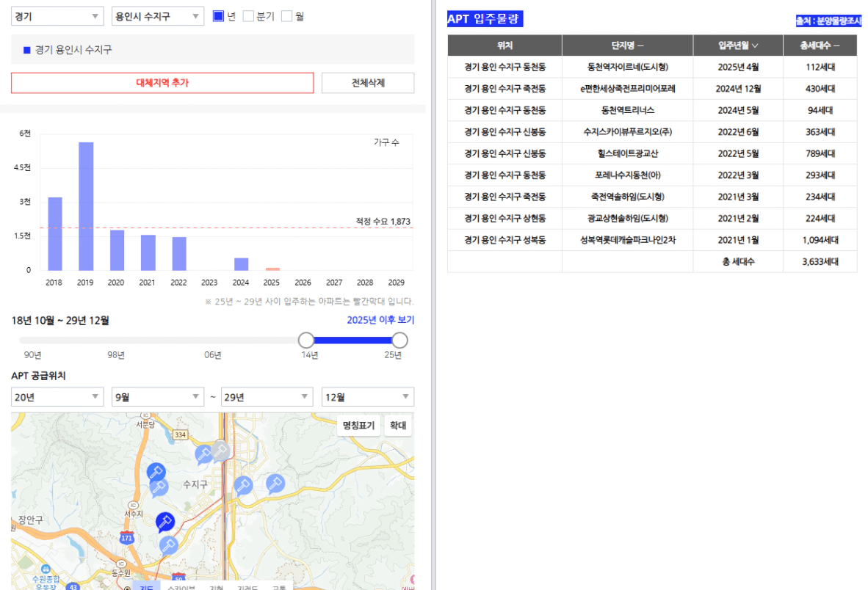Click the 위치 column header
This screenshot has width=868, height=590.
tap(504, 45)
